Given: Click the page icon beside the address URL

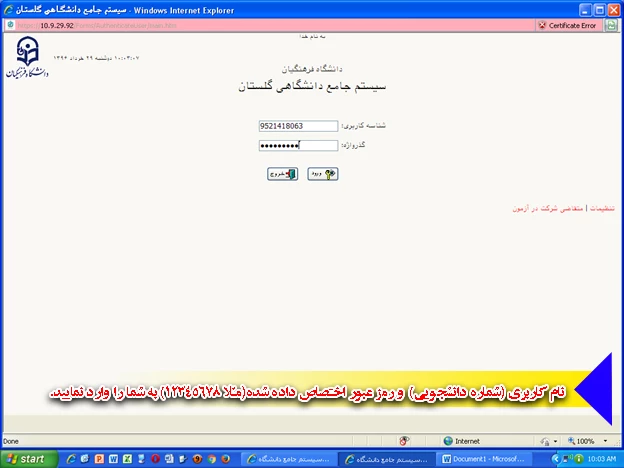Looking at the screenshot, I should [x=8, y=25].
